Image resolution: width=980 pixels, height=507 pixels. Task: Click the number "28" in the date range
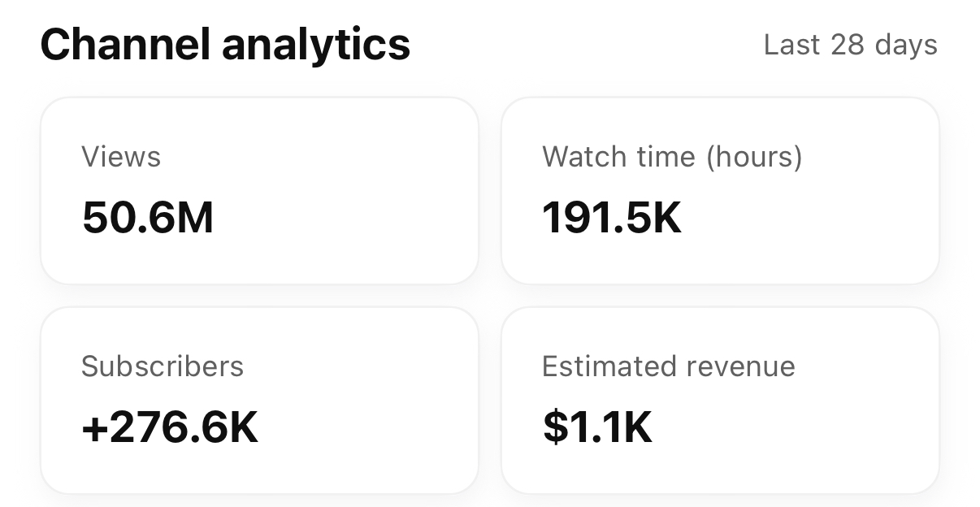pos(848,45)
